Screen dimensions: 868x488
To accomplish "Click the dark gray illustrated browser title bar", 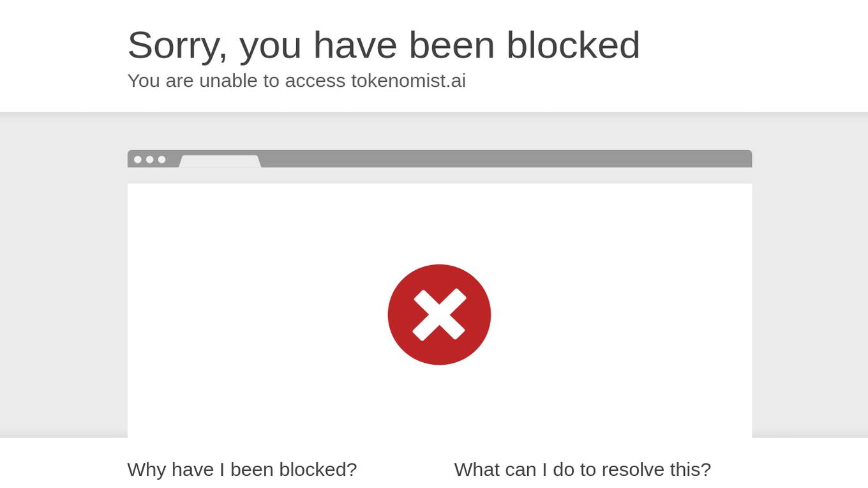I will pyautogui.click(x=440, y=158).
